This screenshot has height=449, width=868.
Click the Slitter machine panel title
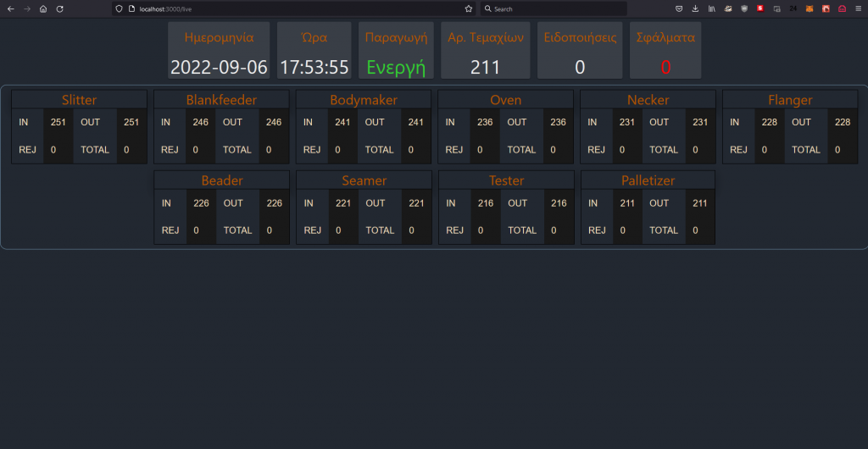pyautogui.click(x=79, y=100)
